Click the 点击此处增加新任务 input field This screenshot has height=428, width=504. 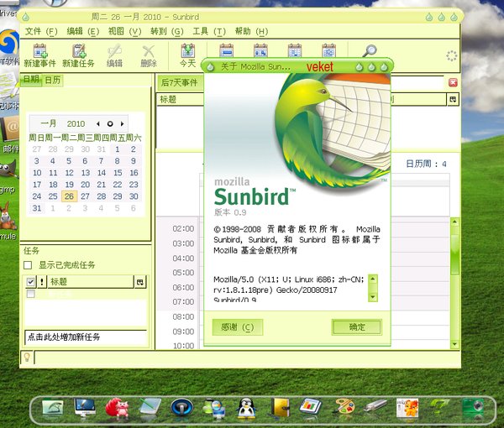[x=85, y=337]
